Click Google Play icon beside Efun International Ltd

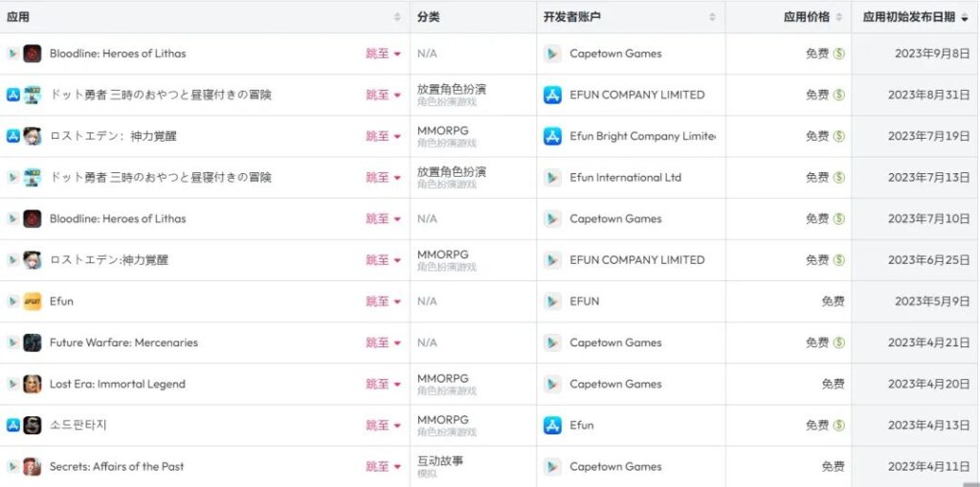click(x=552, y=178)
